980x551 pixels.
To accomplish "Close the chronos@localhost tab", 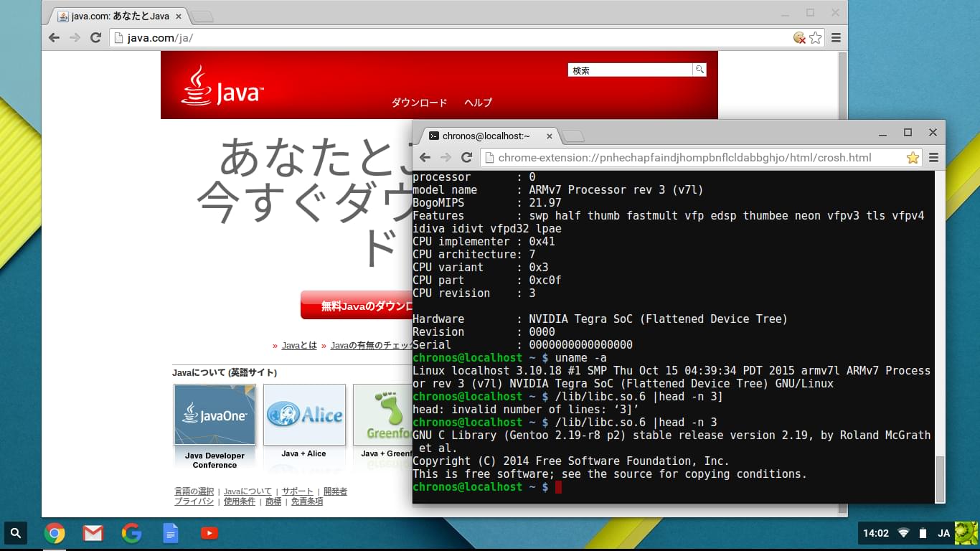I will 550,136.
